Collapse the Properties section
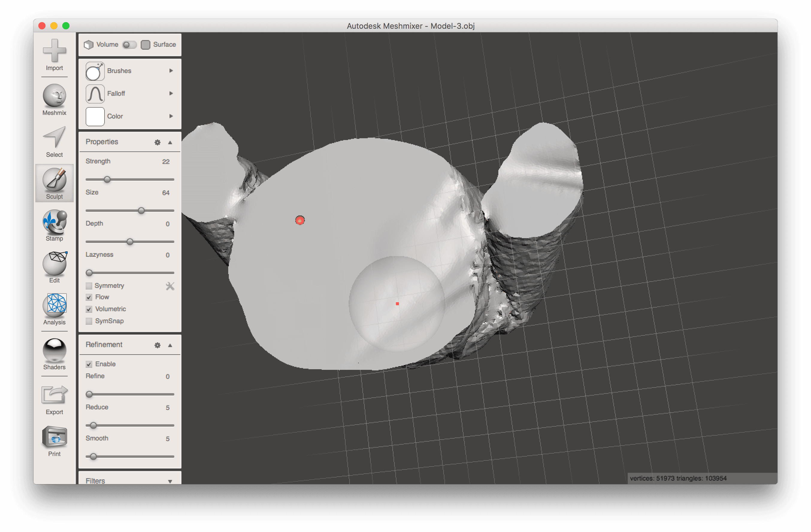 (170, 143)
